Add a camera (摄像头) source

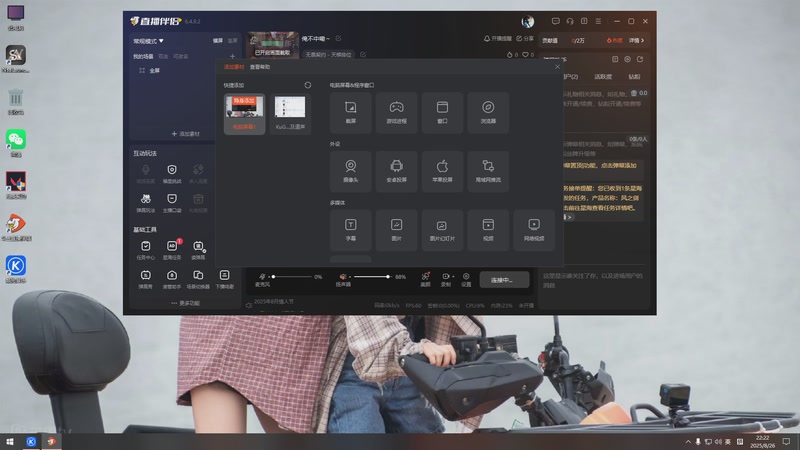coord(351,171)
